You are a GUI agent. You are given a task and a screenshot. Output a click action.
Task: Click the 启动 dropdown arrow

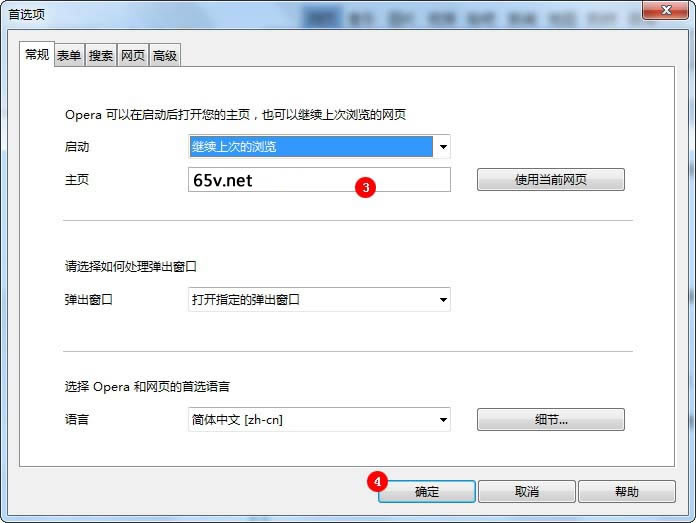pos(443,147)
